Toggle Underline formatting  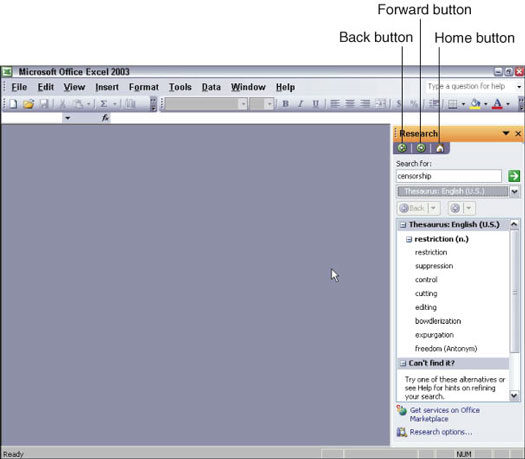click(x=315, y=104)
